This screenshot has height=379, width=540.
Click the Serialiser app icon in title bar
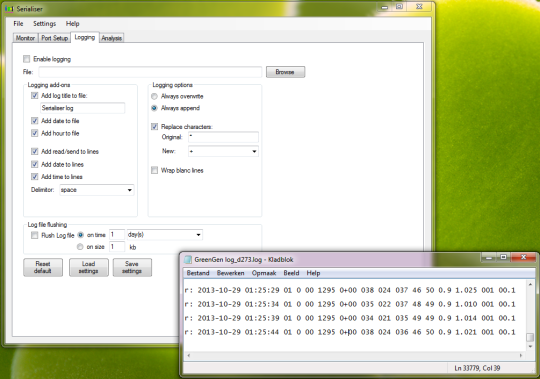pos(9,8)
